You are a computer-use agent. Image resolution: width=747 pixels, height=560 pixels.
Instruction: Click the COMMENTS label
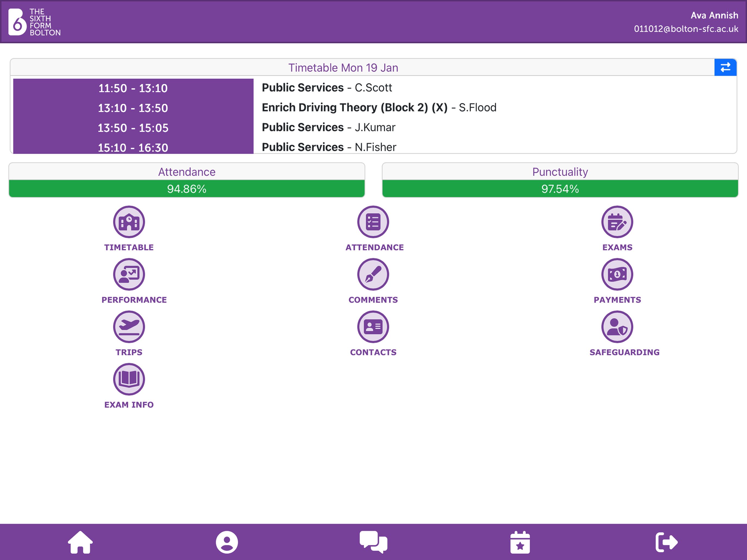(x=373, y=300)
